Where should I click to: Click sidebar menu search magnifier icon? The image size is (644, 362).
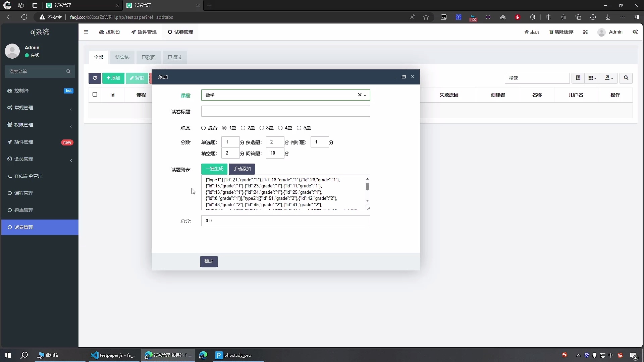[68, 71]
